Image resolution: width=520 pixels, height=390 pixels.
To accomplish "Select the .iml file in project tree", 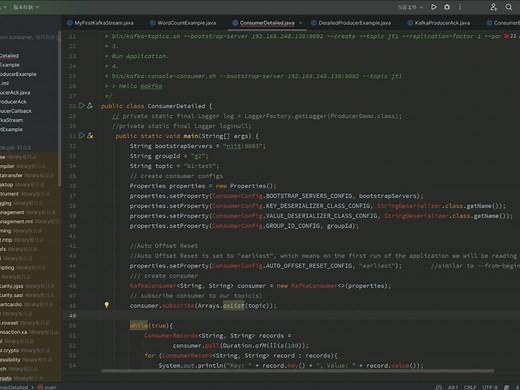I will [4, 83].
